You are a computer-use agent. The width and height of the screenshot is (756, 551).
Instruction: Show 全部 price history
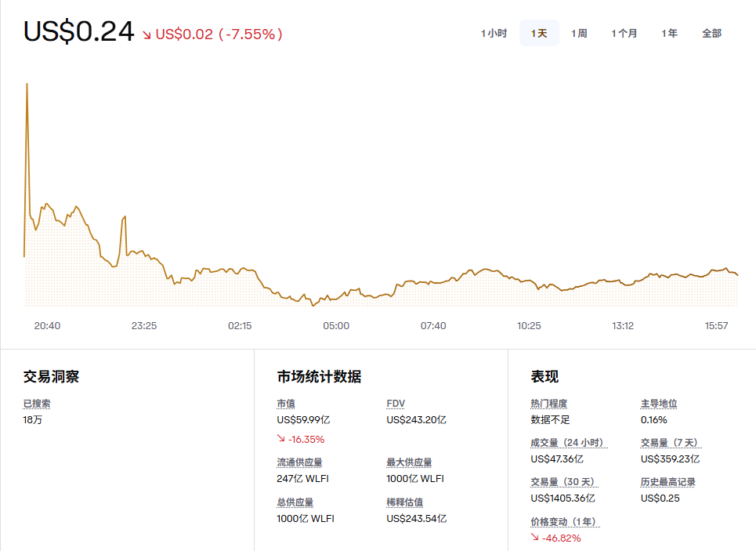(x=711, y=33)
